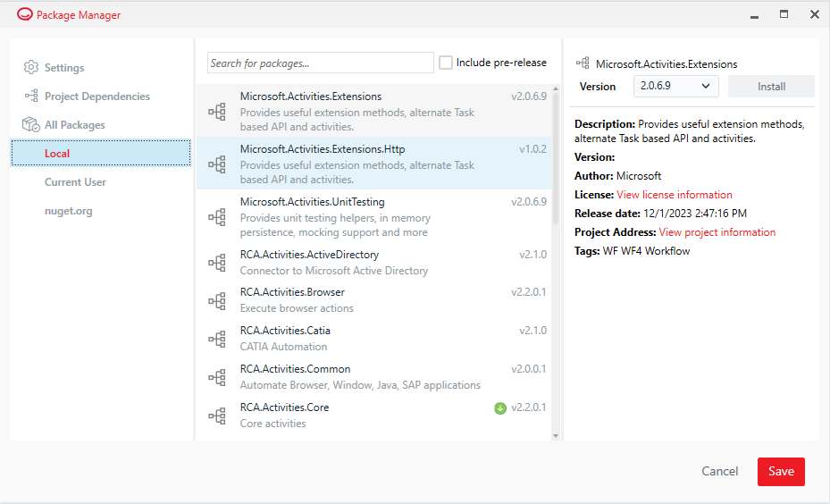Click the green update arrow on RCA.Activities.Core
The image size is (830, 504).
500,408
